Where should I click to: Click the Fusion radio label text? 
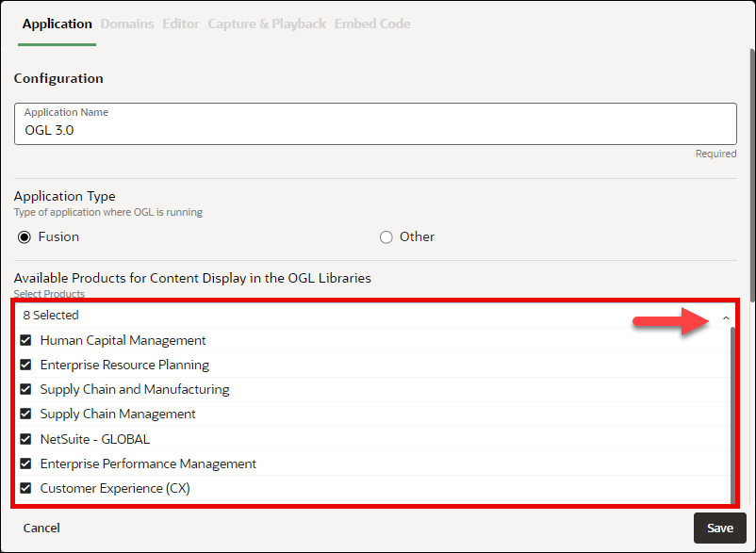point(58,236)
